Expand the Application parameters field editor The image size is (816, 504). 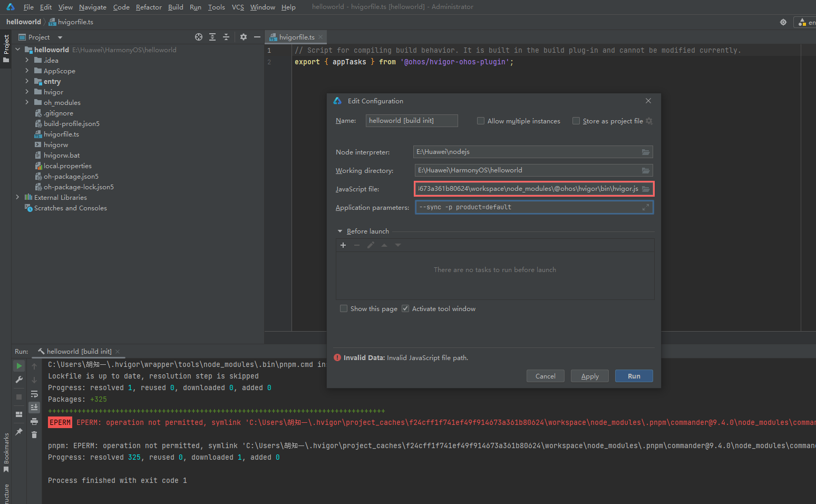tap(646, 208)
